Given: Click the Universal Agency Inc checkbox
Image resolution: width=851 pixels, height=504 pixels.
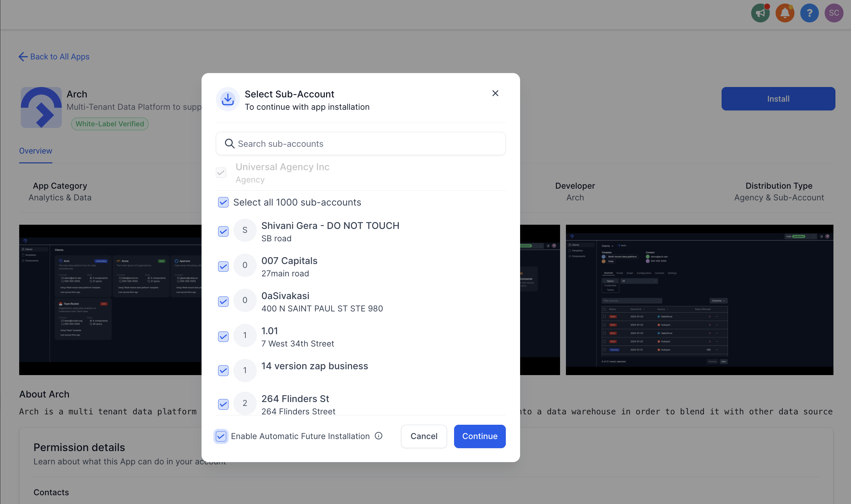Looking at the screenshot, I should coord(221,173).
